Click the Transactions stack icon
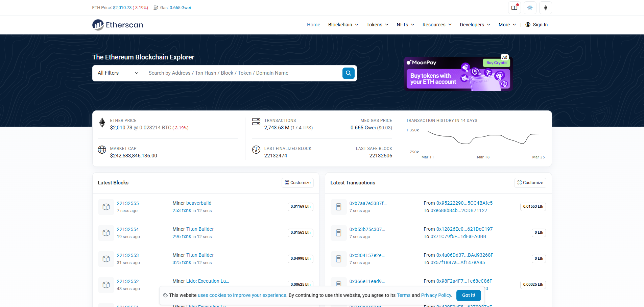This screenshot has height=307, width=644. tap(256, 122)
